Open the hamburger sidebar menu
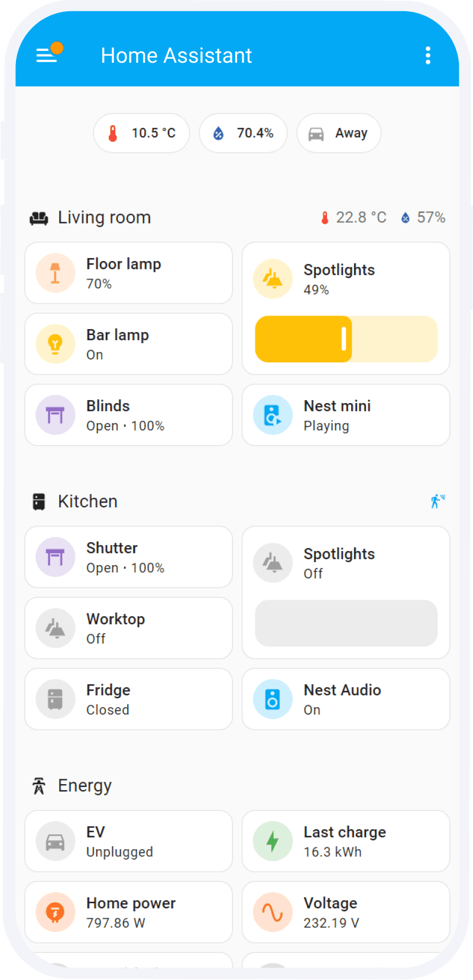 pyautogui.click(x=47, y=55)
